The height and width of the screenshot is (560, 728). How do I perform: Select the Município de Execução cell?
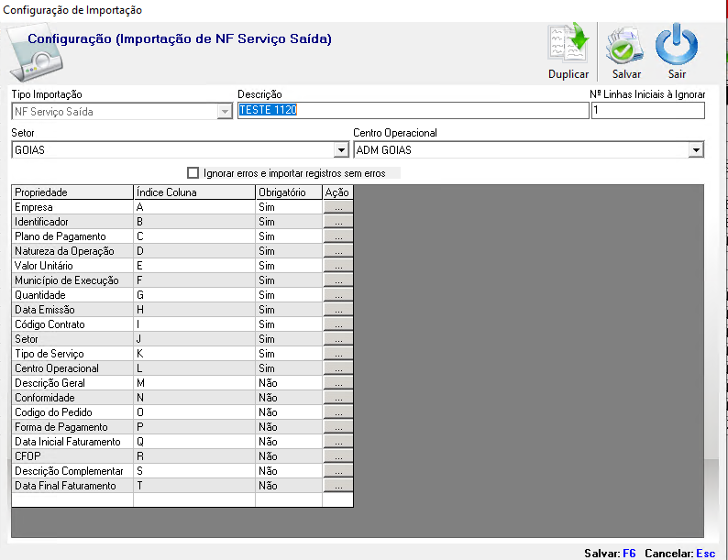click(72, 280)
